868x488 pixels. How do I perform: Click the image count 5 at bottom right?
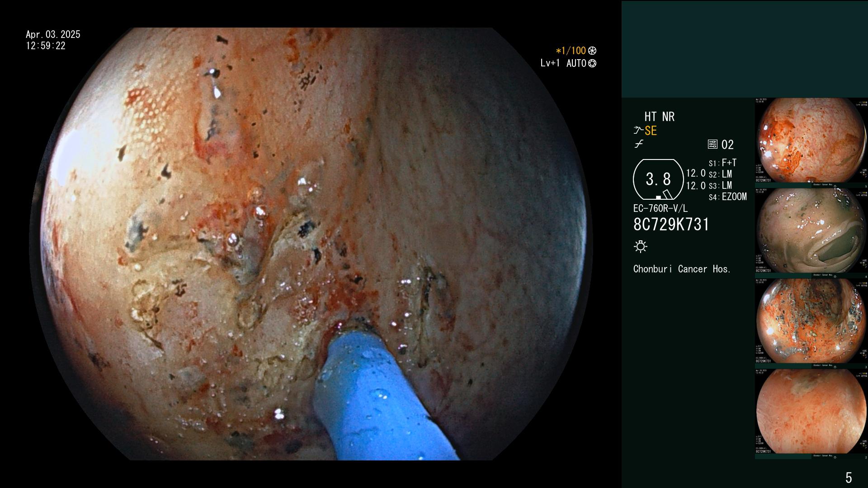[x=849, y=478]
